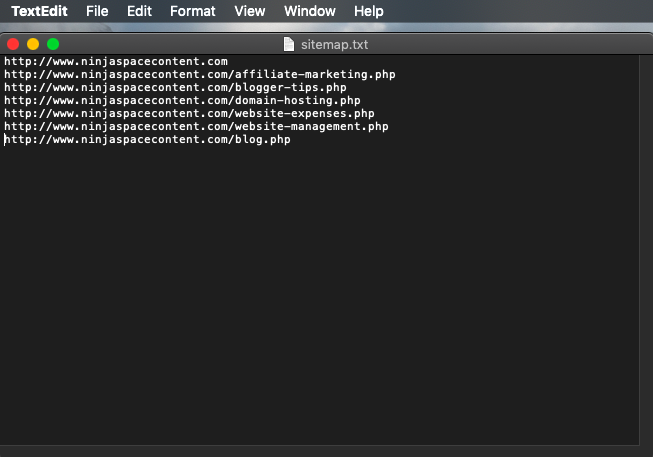Image resolution: width=653 pixels, height=457 pixels.
Task: Click the domain-hosting.php URL line
Action: [x=180, y=101]
